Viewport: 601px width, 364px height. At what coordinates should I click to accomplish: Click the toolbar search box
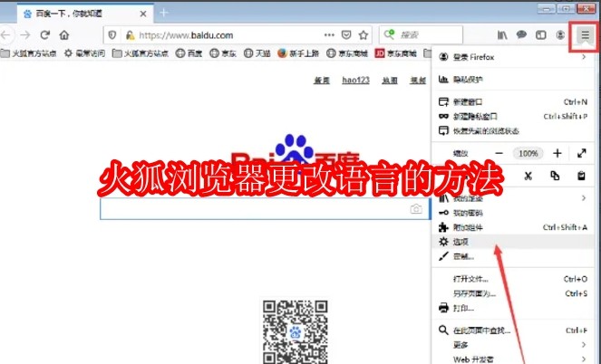[421, 35]
